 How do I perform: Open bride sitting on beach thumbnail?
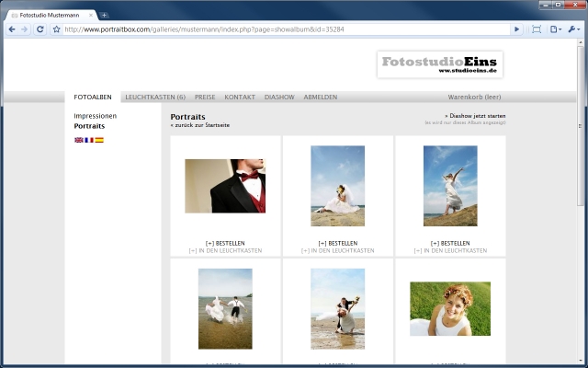337,186
